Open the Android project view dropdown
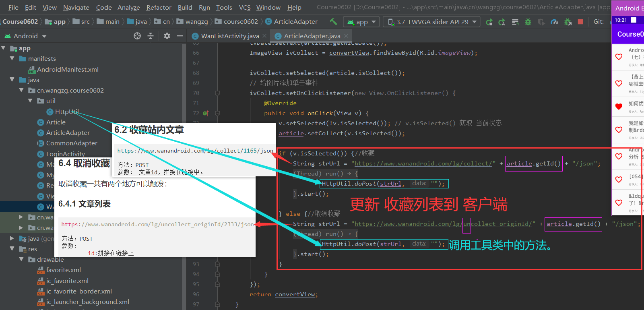 [26, 36]
